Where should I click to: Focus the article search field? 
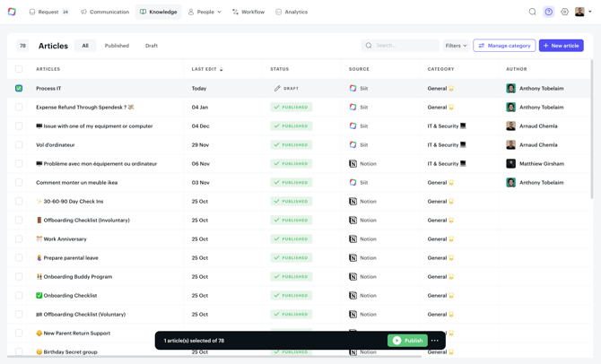[x=404, y=46]
